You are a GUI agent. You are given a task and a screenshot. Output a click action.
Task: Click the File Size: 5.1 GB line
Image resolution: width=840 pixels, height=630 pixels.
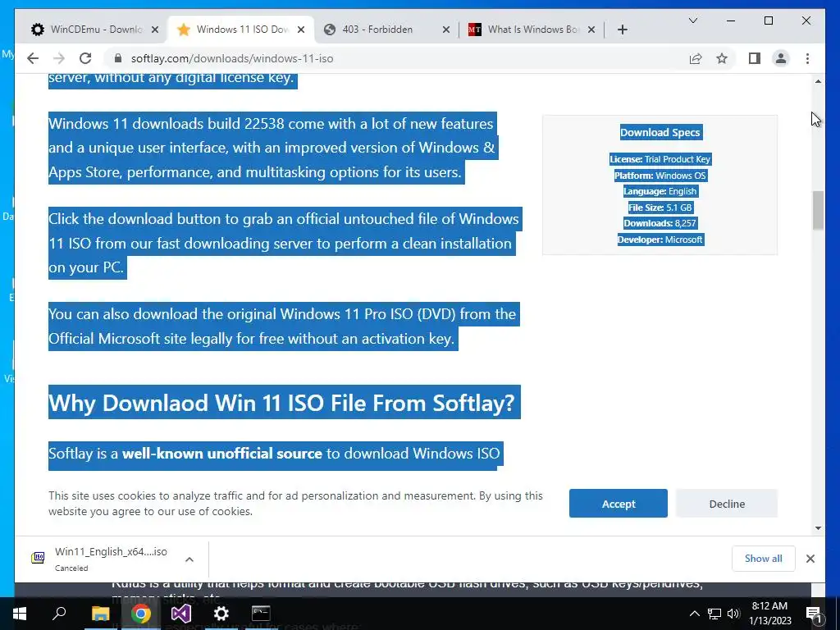[660, 208]
